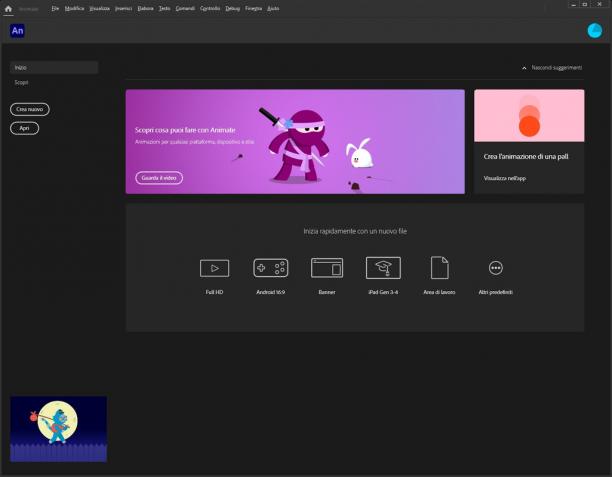This screenshot has height=477, width=612.
Task: Select the Scopri sidebar item
Action: (21, 82)
